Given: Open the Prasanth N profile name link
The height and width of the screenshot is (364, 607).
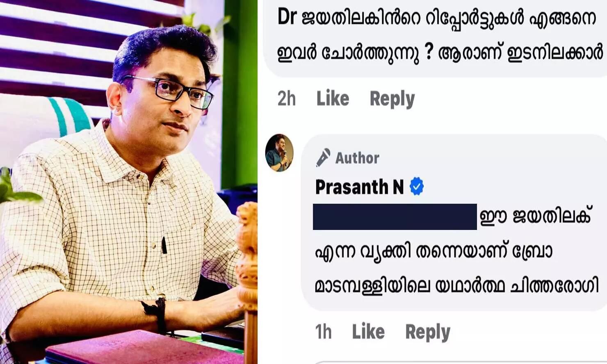Looking at the screenshot, I should 359,187.
